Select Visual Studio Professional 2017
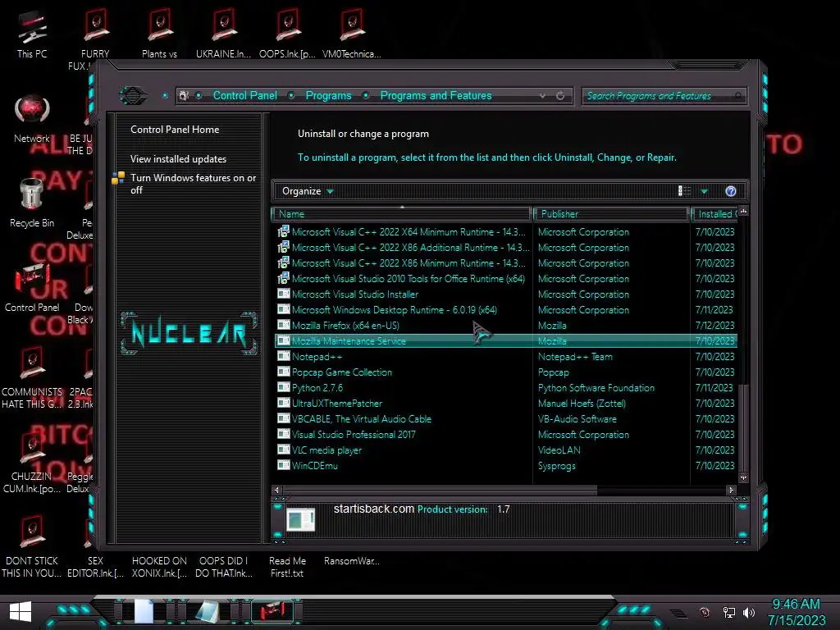Screen dimensions: 840x630 [505, 434]
